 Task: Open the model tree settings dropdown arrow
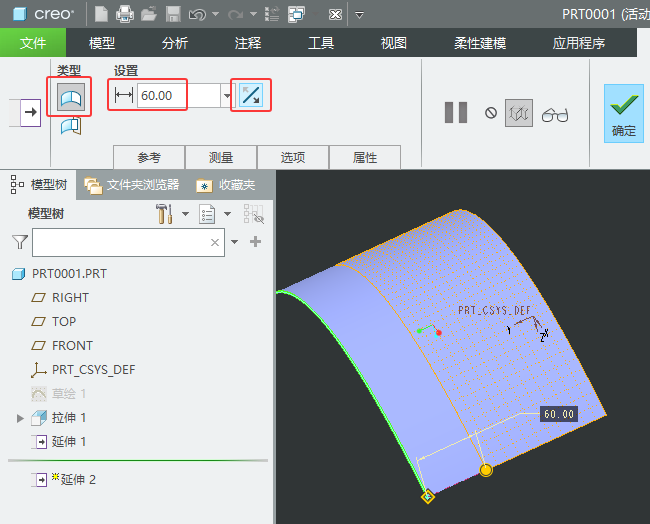pos(185,214)
